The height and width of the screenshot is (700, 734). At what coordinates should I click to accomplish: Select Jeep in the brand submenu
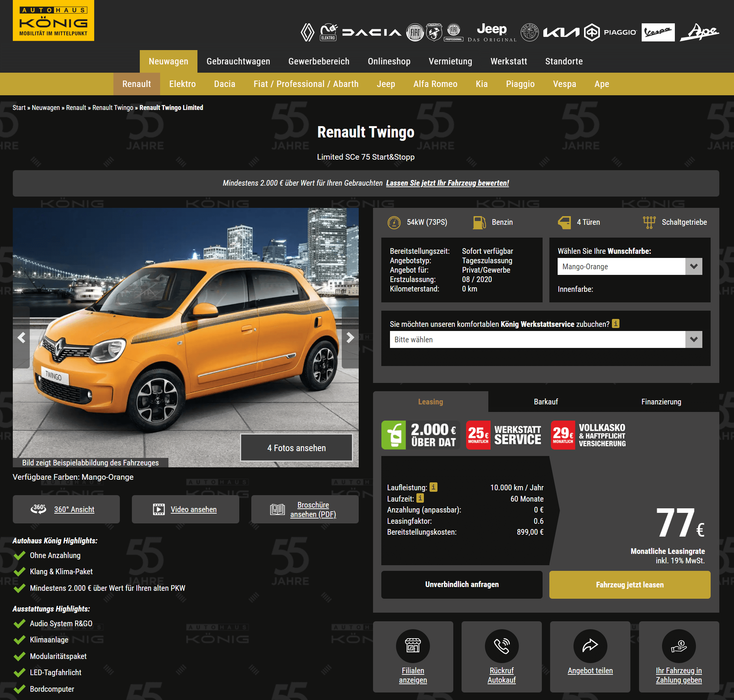[x=386, y=84]
